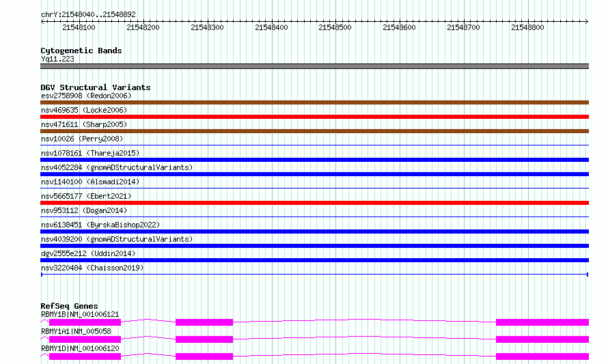Select ruler position 21548300

[207, 27]
